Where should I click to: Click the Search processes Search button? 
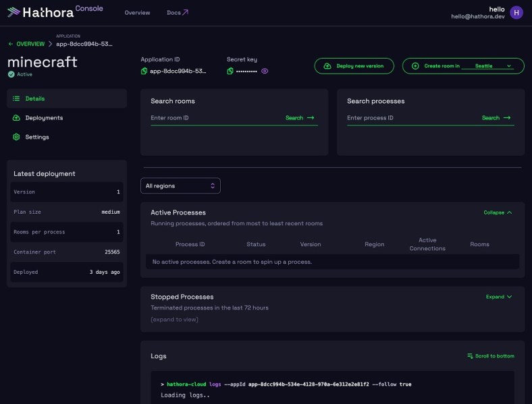point(496,117)
